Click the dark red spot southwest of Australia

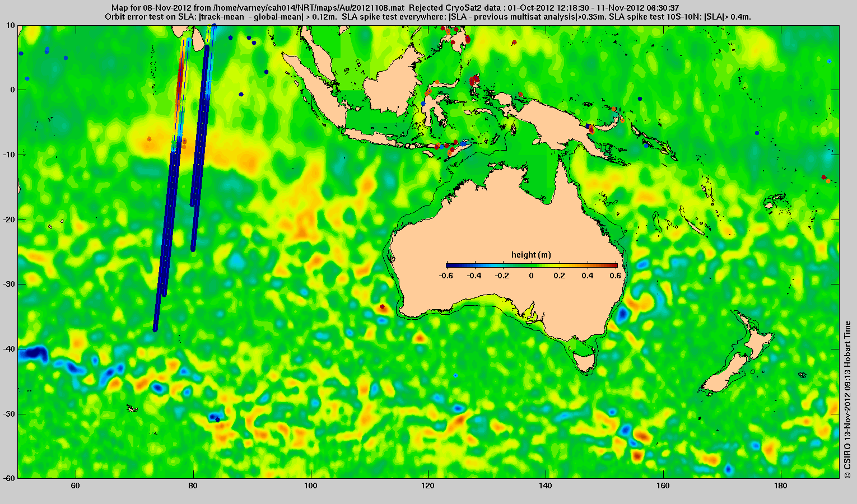tap(383, 307)
